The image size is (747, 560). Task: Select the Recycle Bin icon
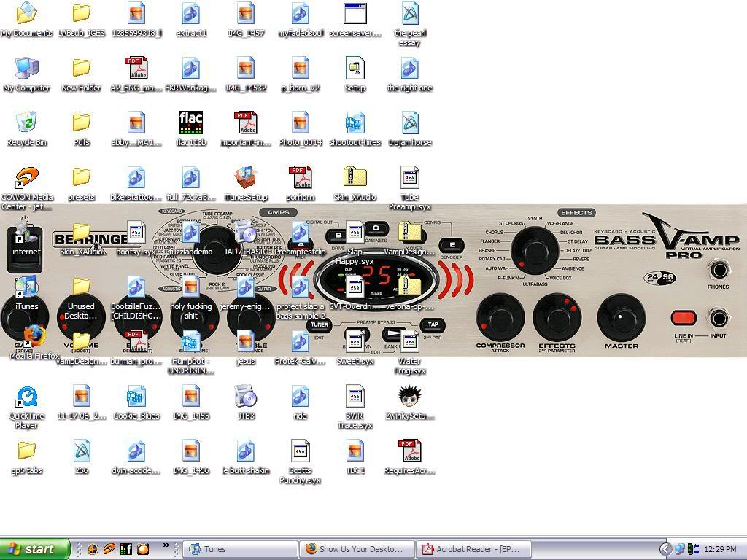27,122
